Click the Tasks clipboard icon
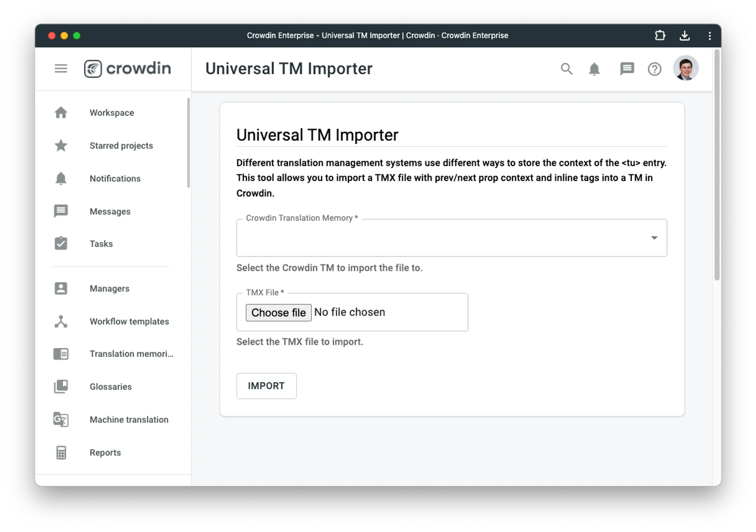Image resolution: width=756 pixels, height=532 pixels. pyautogui.click(x=61, y=244)
